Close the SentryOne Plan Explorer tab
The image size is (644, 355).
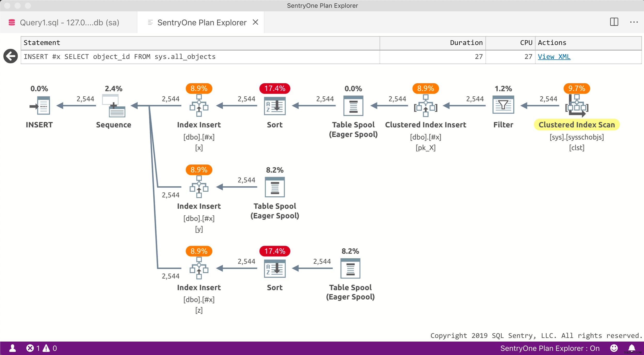255,22
